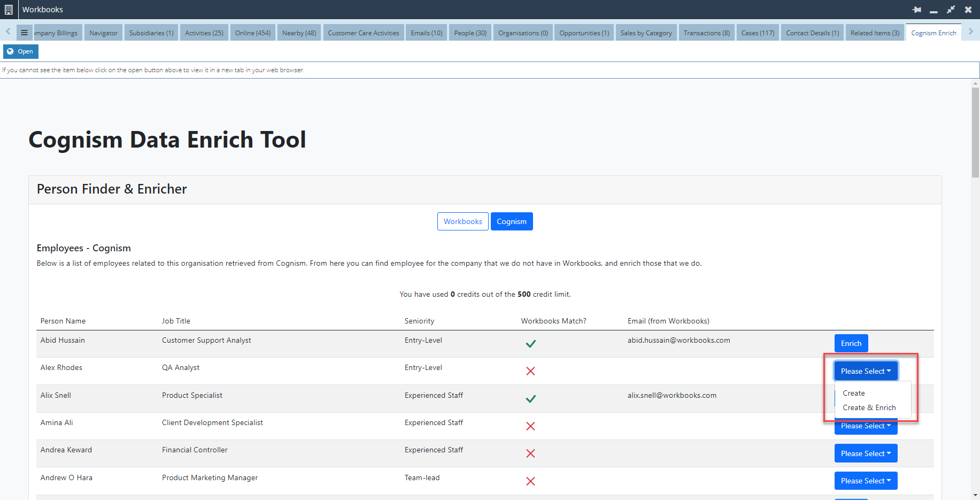The width and height of the screenshot is (980, 501).
Task: Choose Create from the dropdown menu
Action: click(853, 393)
